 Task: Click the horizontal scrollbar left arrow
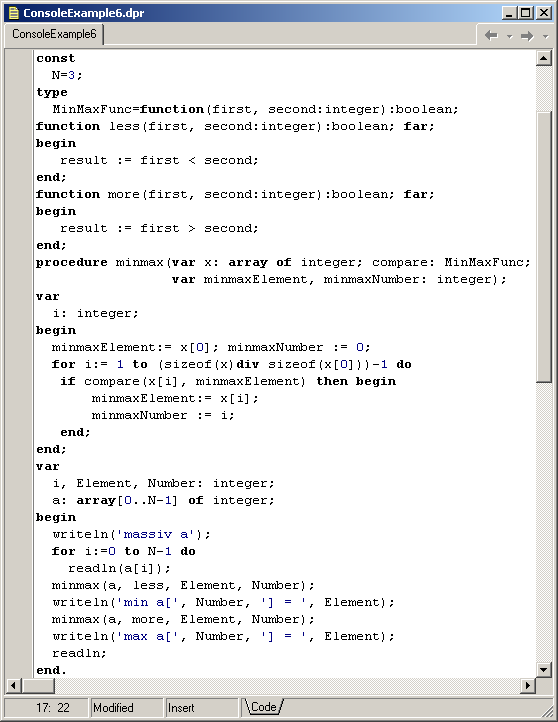[13, 685]
